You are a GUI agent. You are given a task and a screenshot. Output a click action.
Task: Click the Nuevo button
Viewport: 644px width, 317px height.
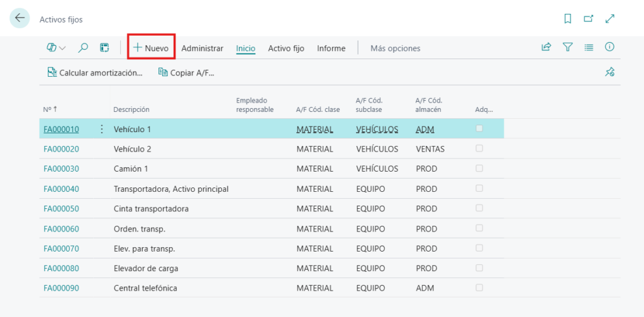point(151,48)
